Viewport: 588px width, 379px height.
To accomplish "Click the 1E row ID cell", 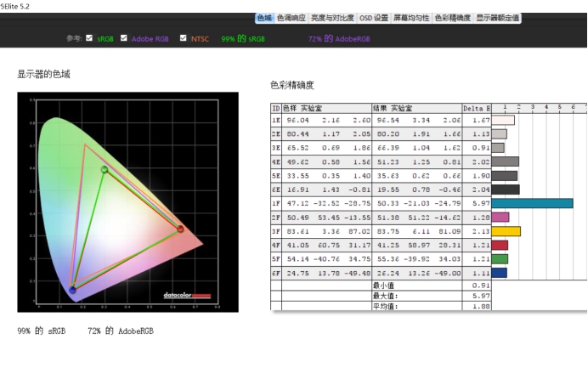I will tap(276, 121).
